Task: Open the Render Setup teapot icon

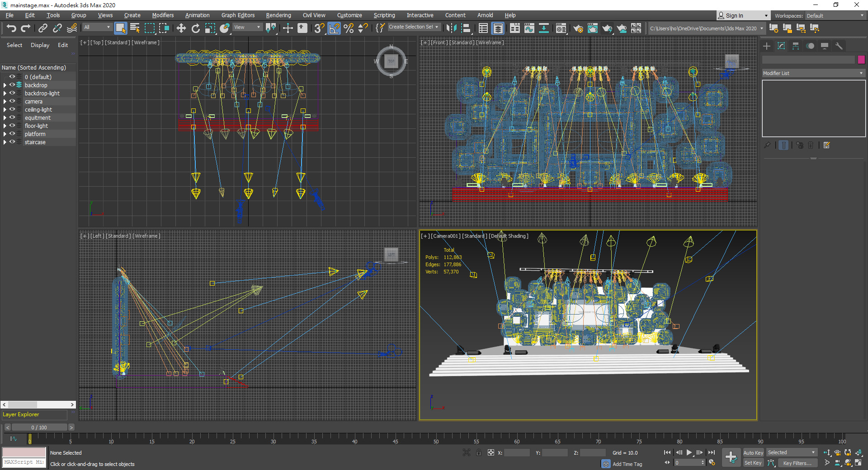Action: [x=578, y=28]
